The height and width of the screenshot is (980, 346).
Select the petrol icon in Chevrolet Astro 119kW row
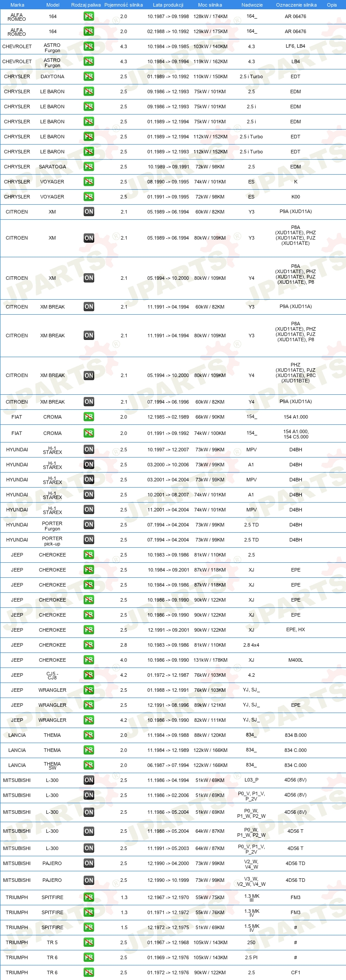pyautogui.click(x=88, y=61)
